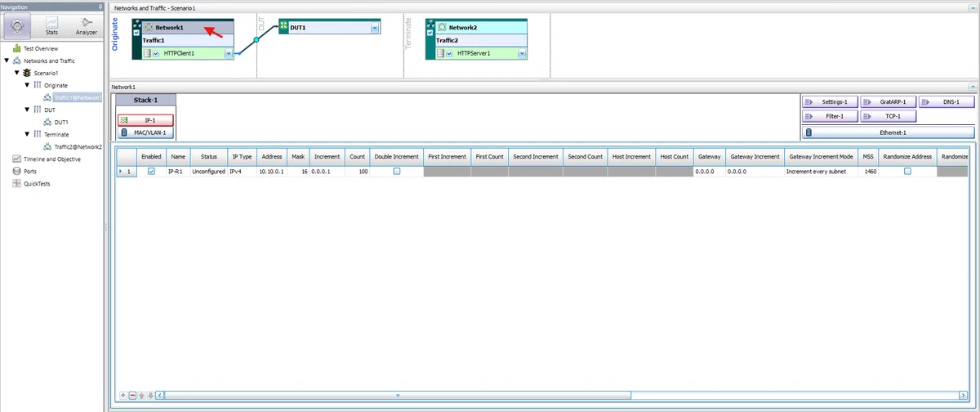Click the move row up arrow
Image resolution: width=980 pixels, height=412 pixels.
click(141, 395)
